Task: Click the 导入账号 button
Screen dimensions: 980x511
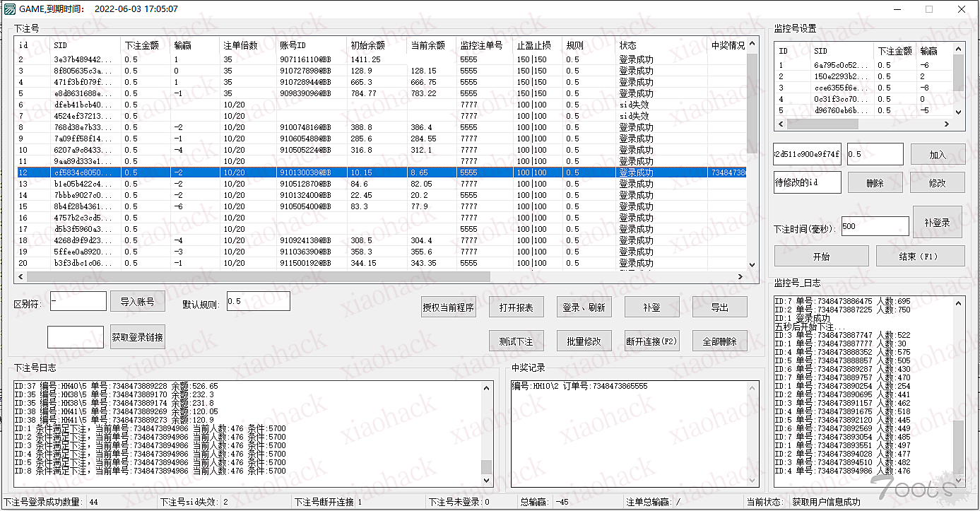Action: 137,302
